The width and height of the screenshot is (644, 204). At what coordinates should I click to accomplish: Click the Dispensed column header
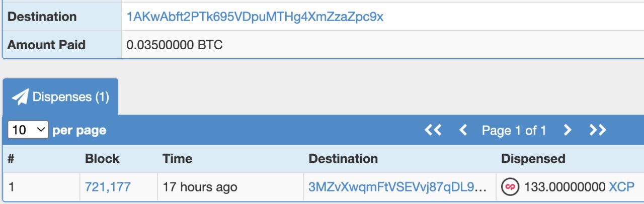[533, 159]
